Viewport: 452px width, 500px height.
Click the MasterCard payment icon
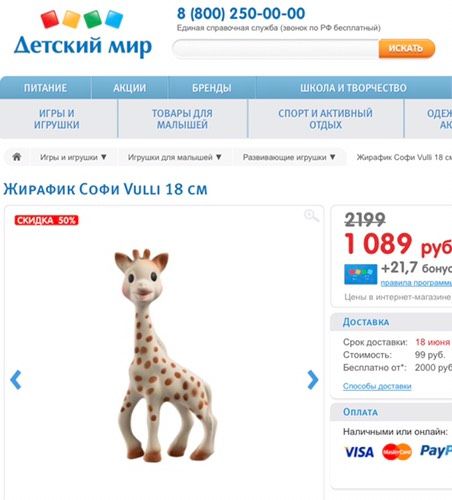click(397, 452)
